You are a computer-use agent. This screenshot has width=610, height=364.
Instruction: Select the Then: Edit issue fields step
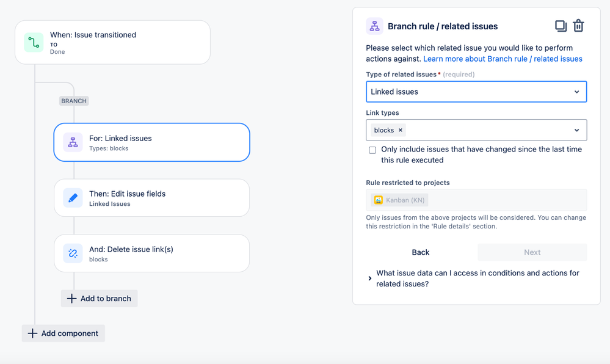click(x=151, y=198)
